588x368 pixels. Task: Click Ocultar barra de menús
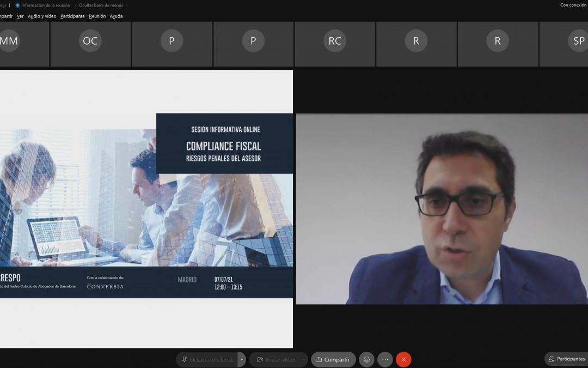click(x=103, y=5)
